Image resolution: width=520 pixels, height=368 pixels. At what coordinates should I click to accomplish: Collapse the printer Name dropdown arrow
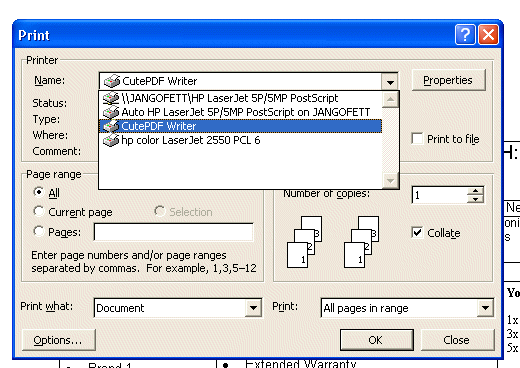click(x=390, y=81)
